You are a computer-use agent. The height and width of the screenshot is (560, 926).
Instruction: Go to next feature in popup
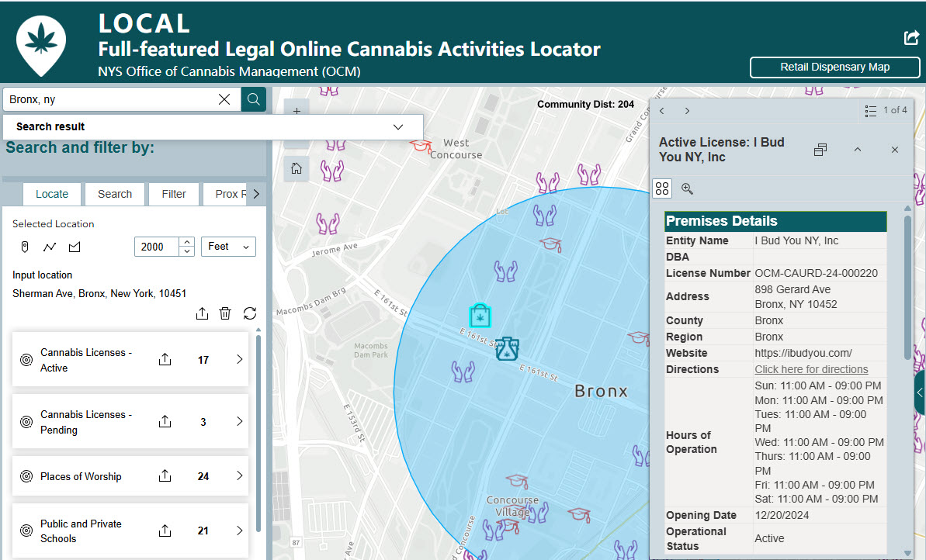687,111
